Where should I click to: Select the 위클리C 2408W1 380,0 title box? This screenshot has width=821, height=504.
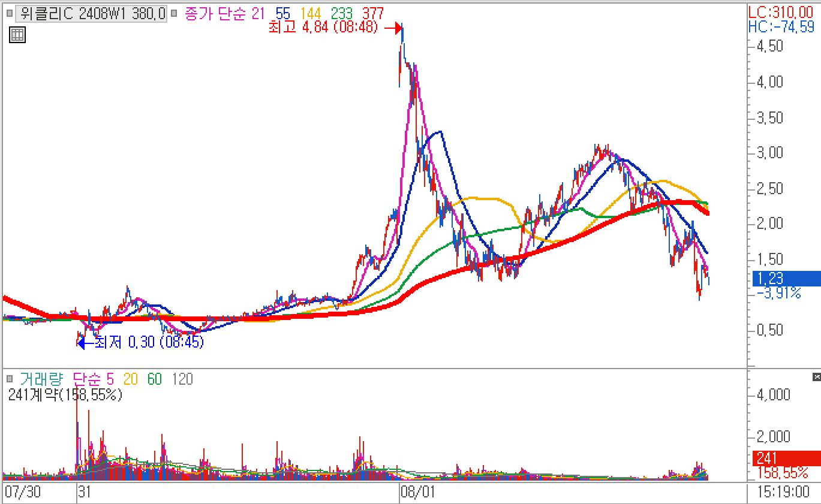click(91, 13)
